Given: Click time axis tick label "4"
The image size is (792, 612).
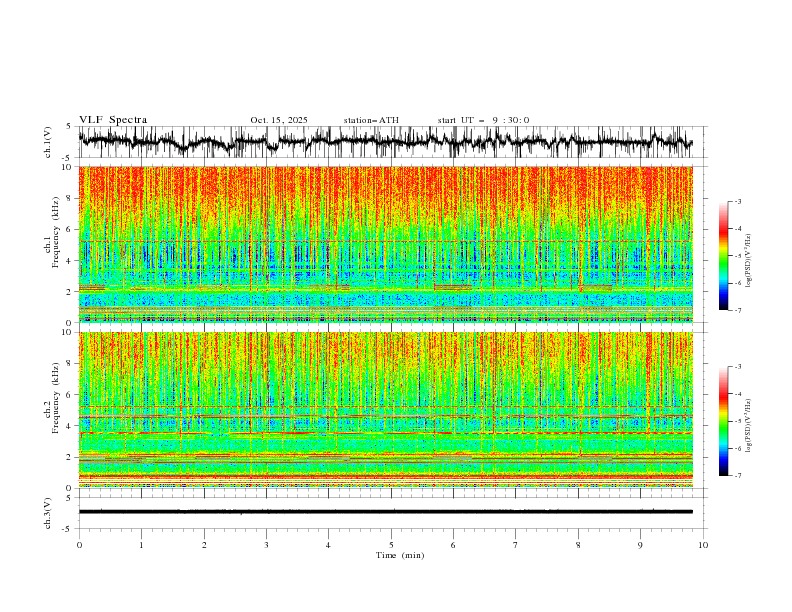Looking at the screenshot, I should tap(328, 545).
